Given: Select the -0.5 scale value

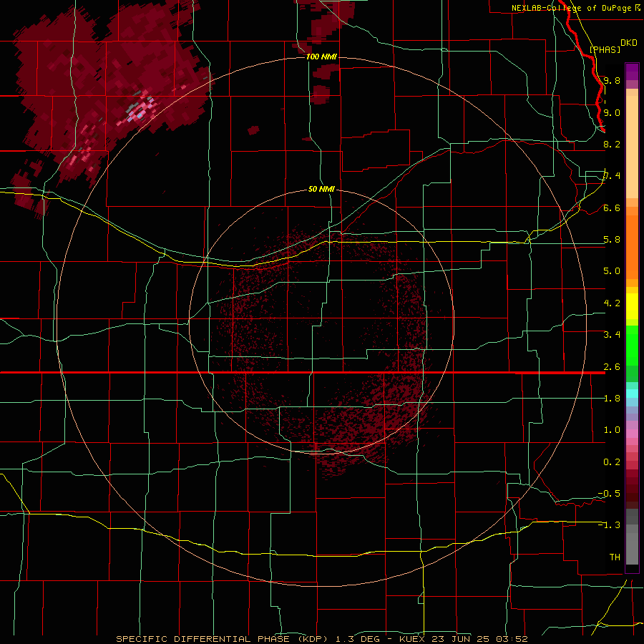Looking at the screenshot, I should [609, 493].
